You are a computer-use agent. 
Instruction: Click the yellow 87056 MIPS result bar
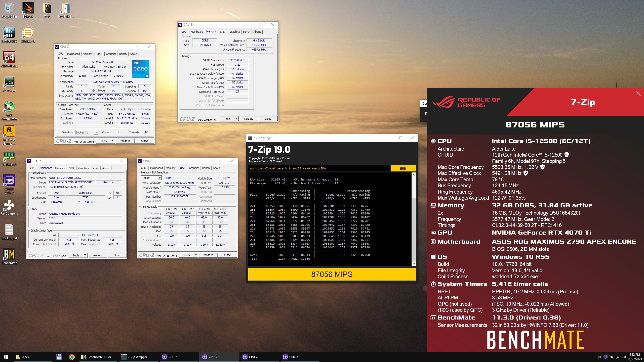[332, 274]
